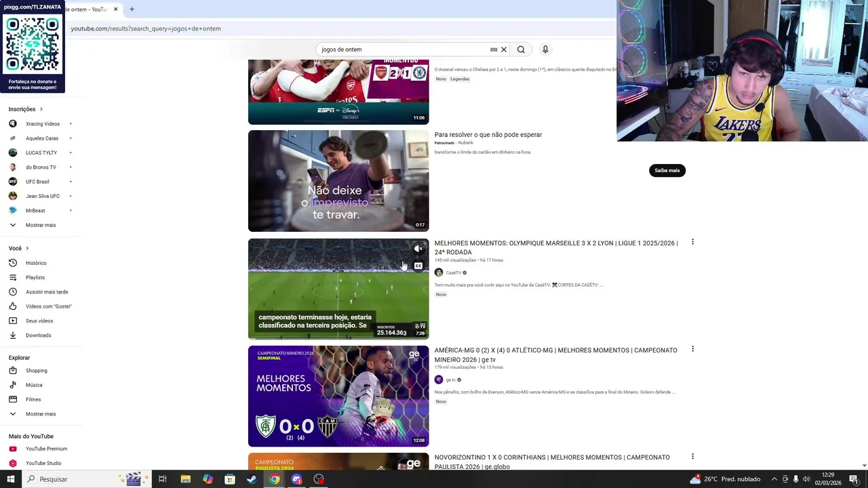Open the Você section chevron
Screen dimensions: 868x488
tap(27, 248)
